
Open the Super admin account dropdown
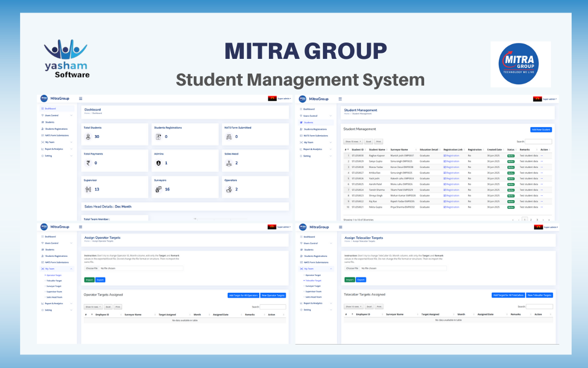pos(548,99)
